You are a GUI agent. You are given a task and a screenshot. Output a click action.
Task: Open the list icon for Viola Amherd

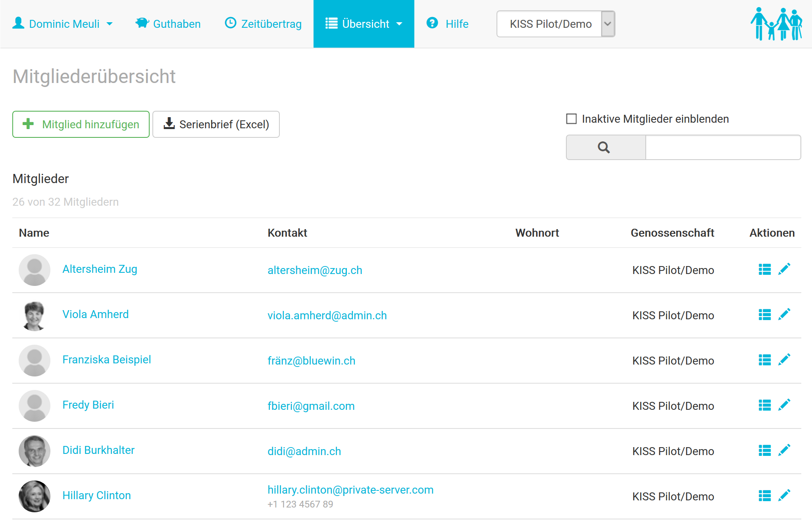click(x=764, y=315)
